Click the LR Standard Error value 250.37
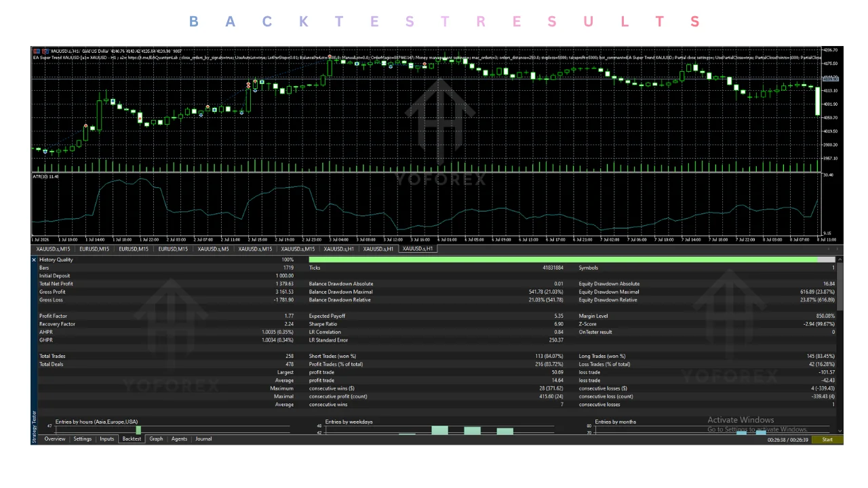 (x=557, y=340)
